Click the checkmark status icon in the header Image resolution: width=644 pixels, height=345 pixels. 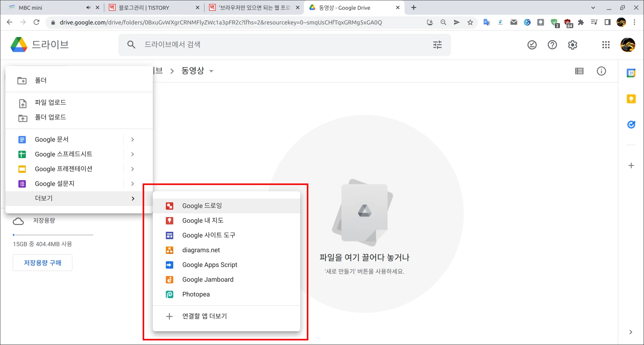coord(532,45)
